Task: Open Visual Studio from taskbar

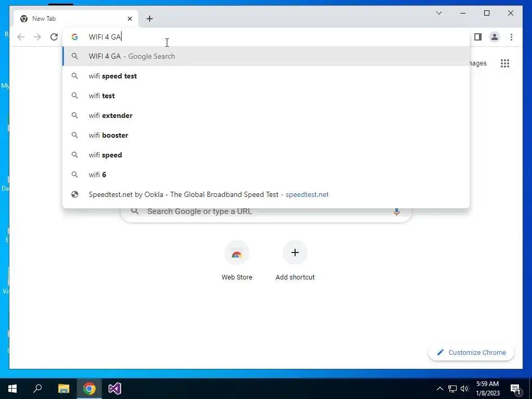Action: [x=115, y=389]
